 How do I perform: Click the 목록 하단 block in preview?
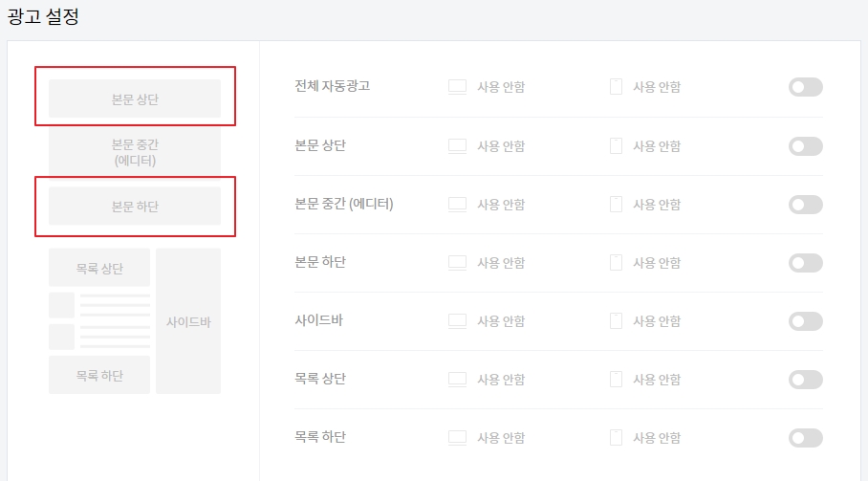(x=99, y=375)
